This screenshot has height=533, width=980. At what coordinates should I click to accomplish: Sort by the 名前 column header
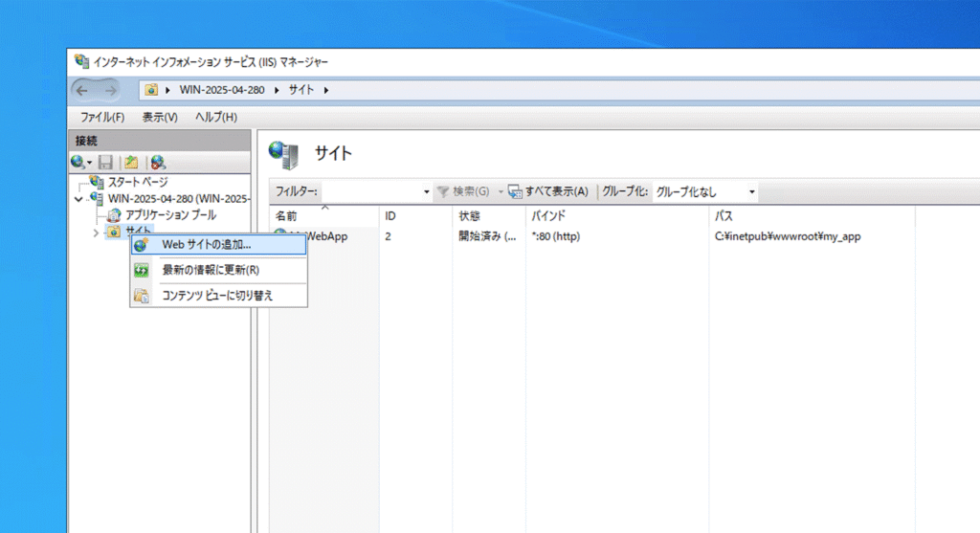coord(324,216)
